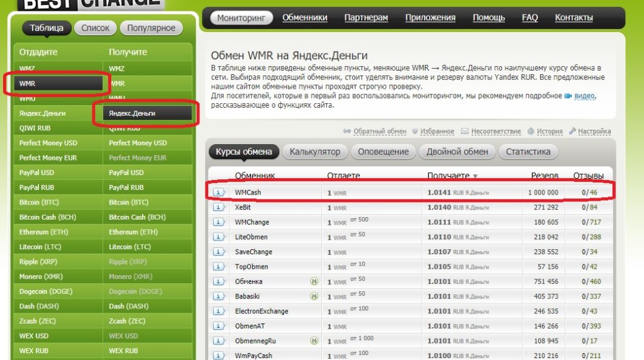Viewport: 644px width, 360px height.
Task: Click the M badge on ObmenneqRu row
Action: [x=314, y=340]
